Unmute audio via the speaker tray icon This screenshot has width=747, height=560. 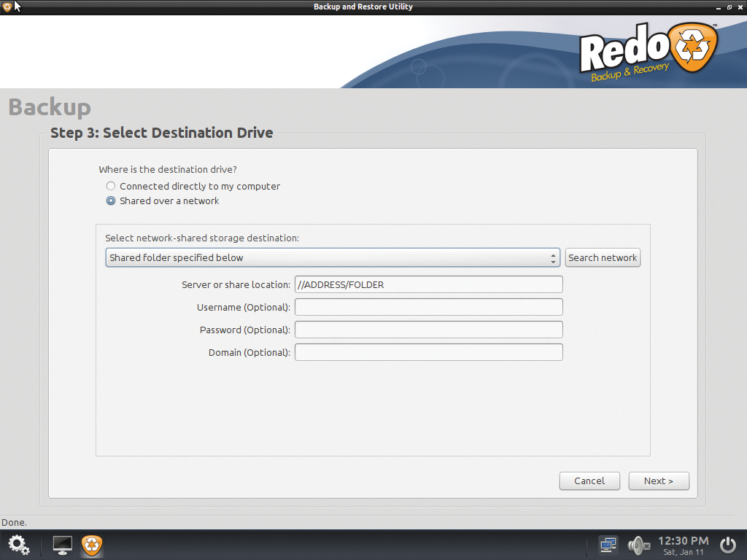tap(636, 545)
